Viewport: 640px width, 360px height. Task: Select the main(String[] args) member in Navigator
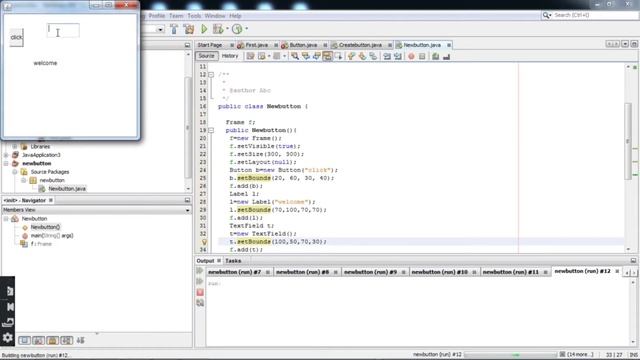pos(52,236)
